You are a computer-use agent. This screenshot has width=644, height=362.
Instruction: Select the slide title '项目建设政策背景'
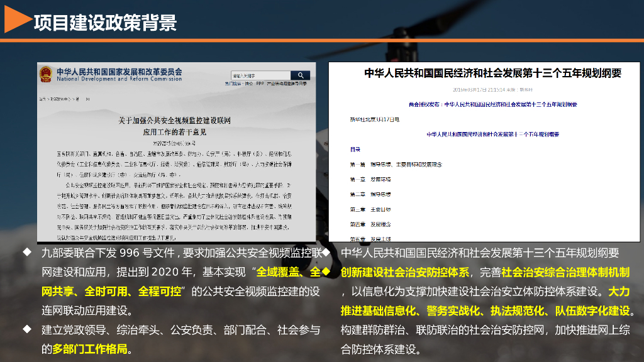[x=105, y=23]
